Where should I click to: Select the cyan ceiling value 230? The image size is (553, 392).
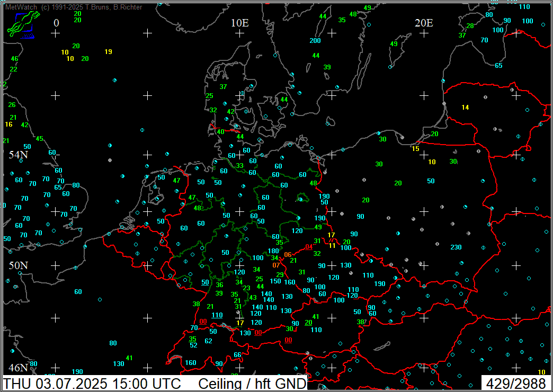pos(456,247)
